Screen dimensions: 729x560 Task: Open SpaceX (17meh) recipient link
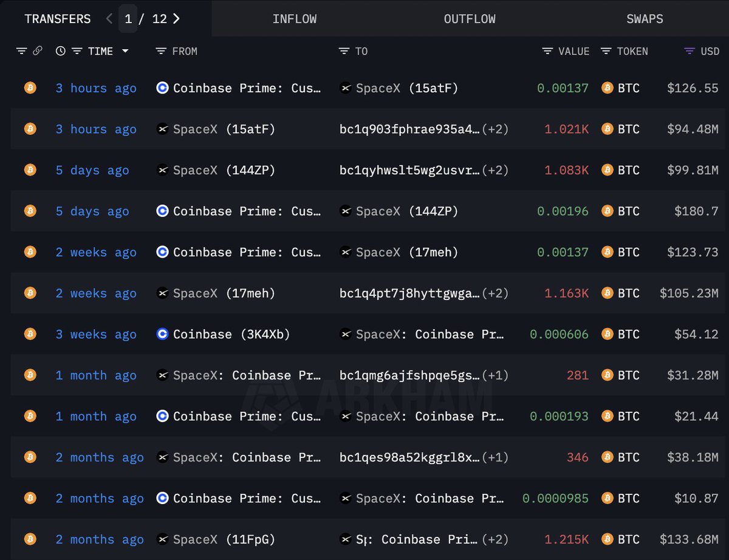(x=407, y=252)
